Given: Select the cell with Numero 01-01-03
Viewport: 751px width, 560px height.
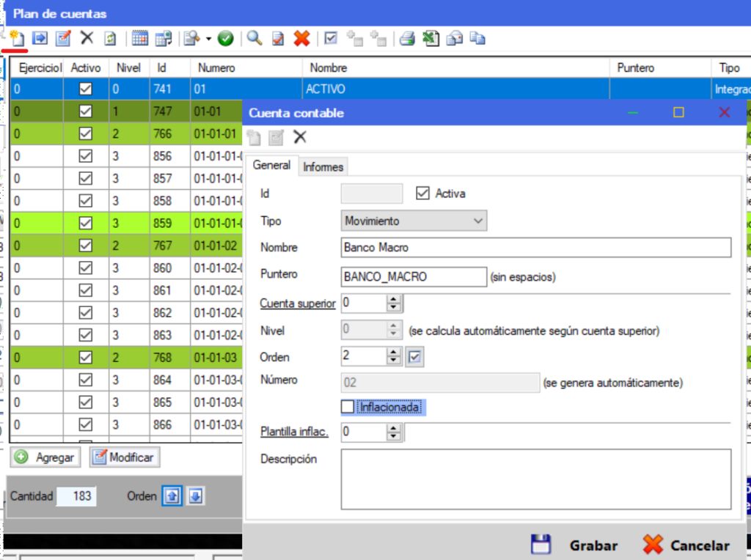Looking at the screenshot, I should pos(216,358).
